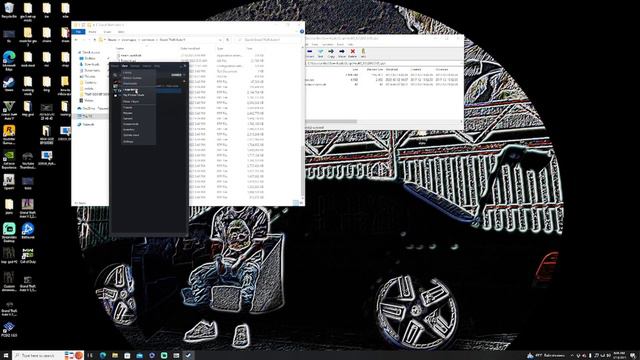Click the 7-Zip horizontal scrollbar thumb

(x=331, y=122)
